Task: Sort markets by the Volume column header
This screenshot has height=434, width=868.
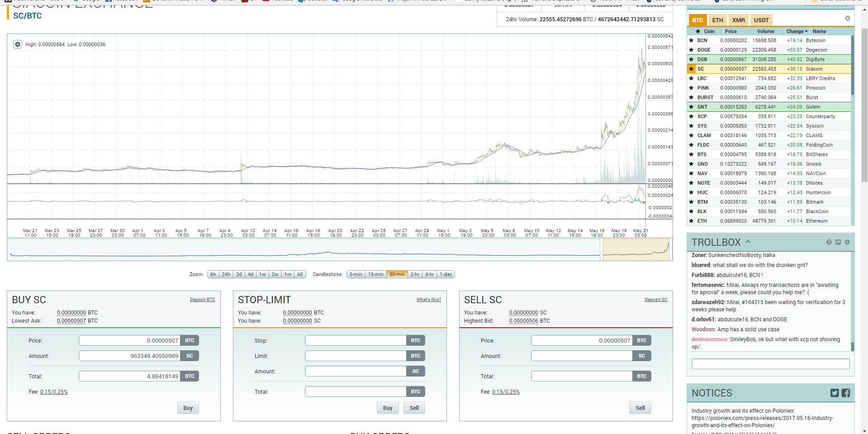Action: coord(765,31)
